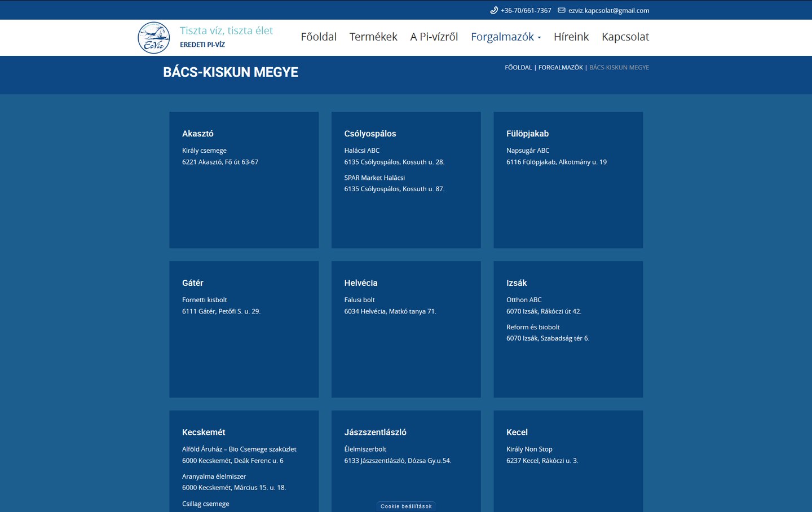
Task: Select the Kecel card heading
Action: tap(517, 432)
